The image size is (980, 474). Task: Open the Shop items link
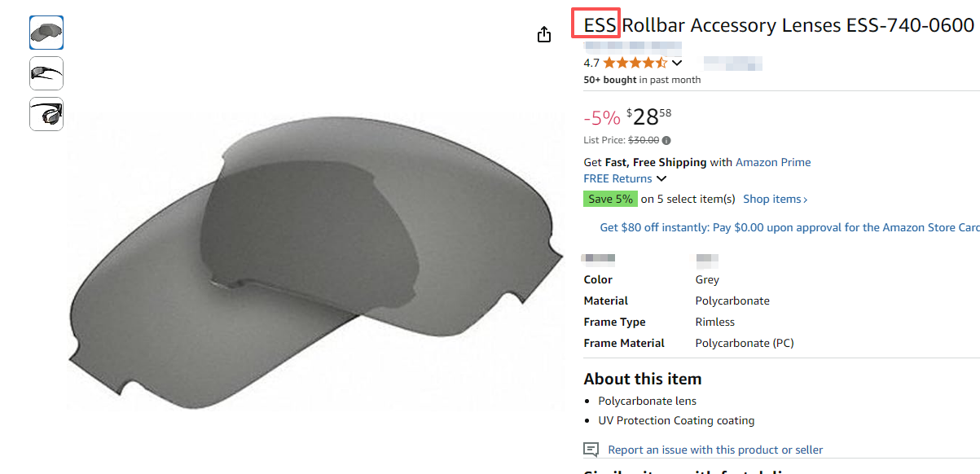(x=775, y=199)
